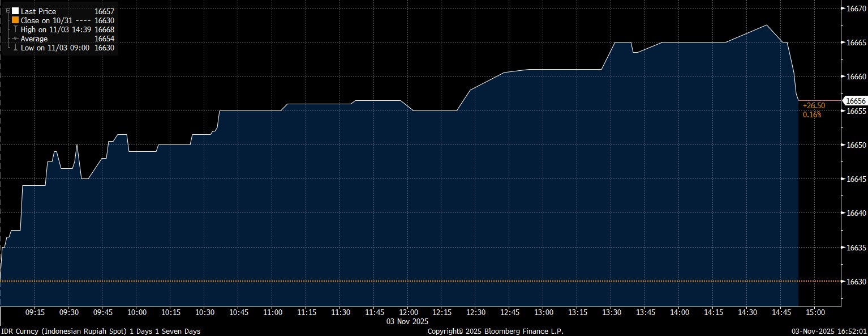Select the Average marker icon in legend
The height and width of the screenshot is (336, 868).
click(15, 39)
